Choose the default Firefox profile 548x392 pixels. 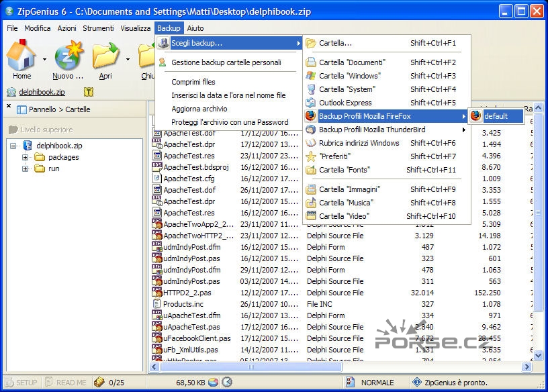pyautogui.click(x=496, y=115)
